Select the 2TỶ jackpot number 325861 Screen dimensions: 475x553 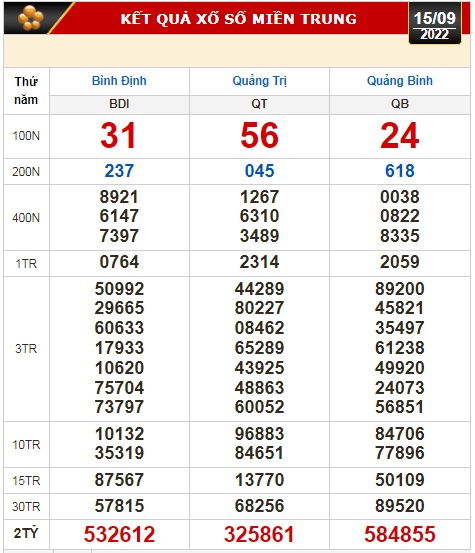pyautogui.click(x=259, y=534)
